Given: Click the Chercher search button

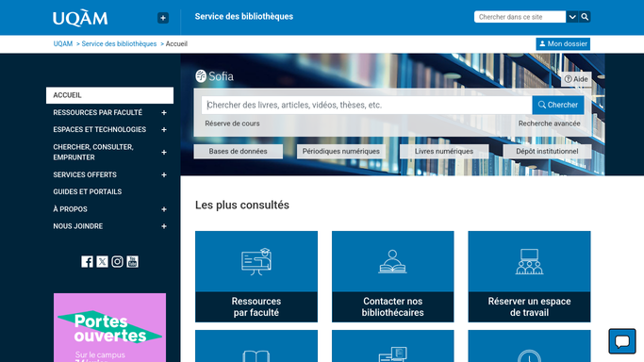Looking at the screenshot, I should 558,105.
